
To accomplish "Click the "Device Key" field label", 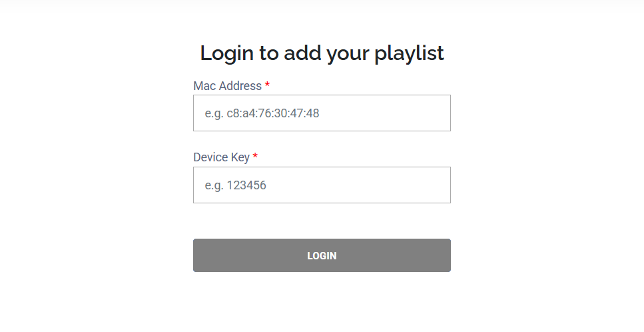I will tap(221, 157).
